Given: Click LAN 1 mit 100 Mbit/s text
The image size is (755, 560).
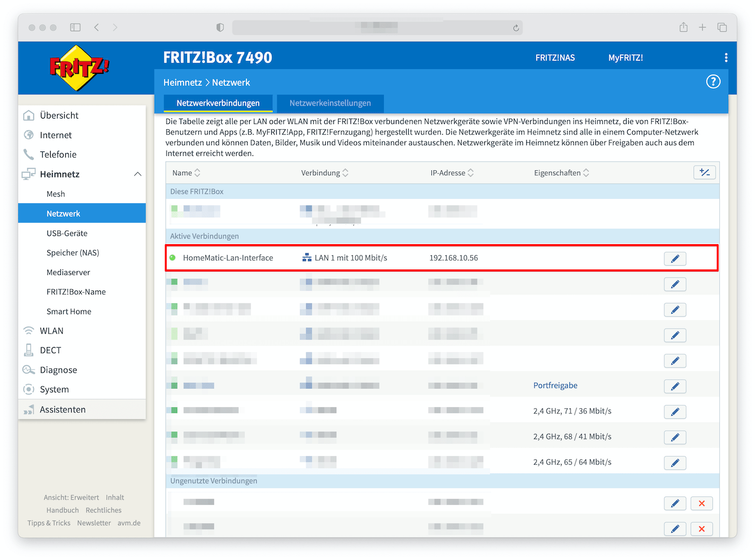Looking at the screenshot, I should pyautogui.click(x=351, y=258).
